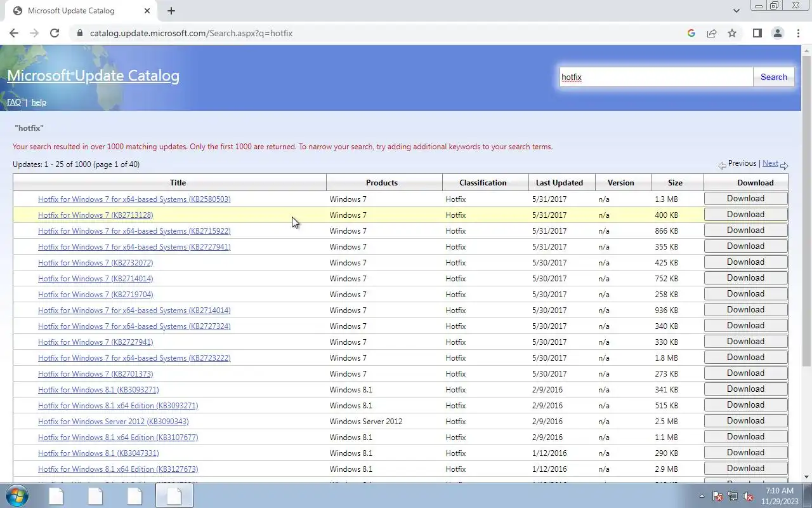Image resolution: width=812 pixels, height=508 pixels.
Task: Click the Google icon in the address bar
Action: [691, 33]
